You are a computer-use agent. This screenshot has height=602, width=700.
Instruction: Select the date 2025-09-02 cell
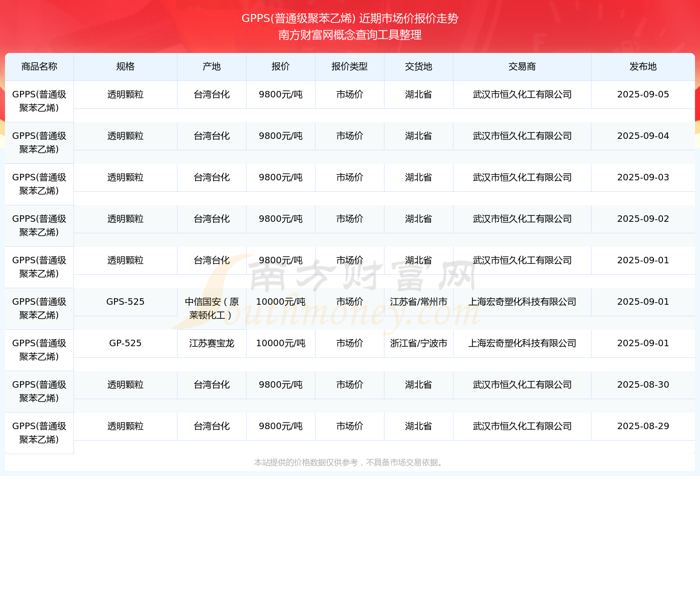643,219
